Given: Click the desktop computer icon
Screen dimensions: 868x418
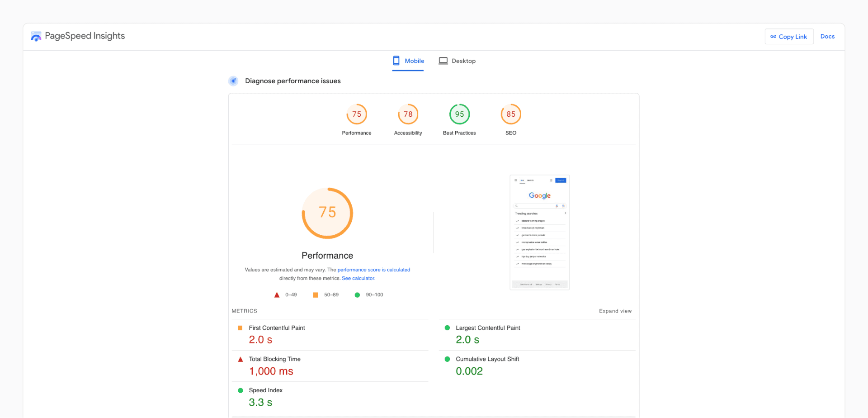Looking at the screenshot, I should pos(443,60).
